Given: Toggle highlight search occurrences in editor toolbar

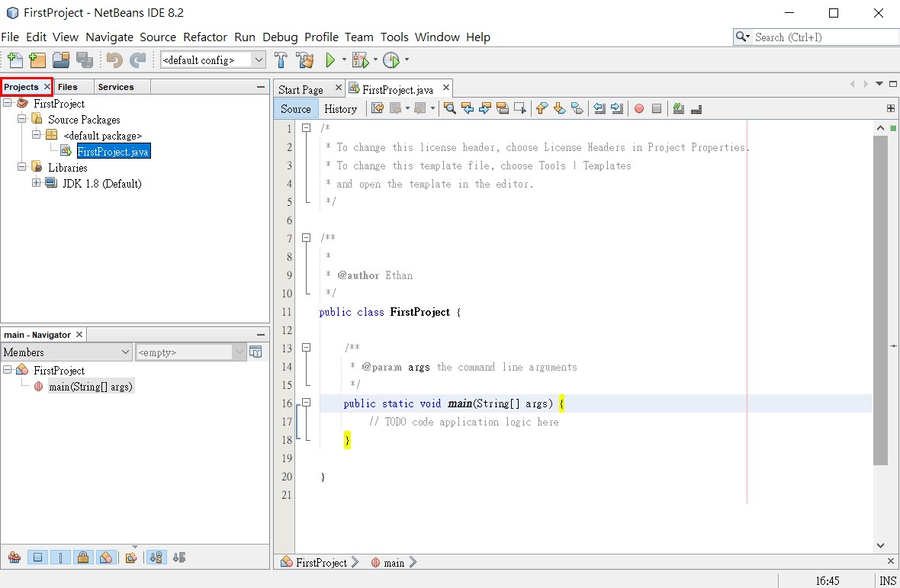Looking at the screenshot, I should 501,108.
